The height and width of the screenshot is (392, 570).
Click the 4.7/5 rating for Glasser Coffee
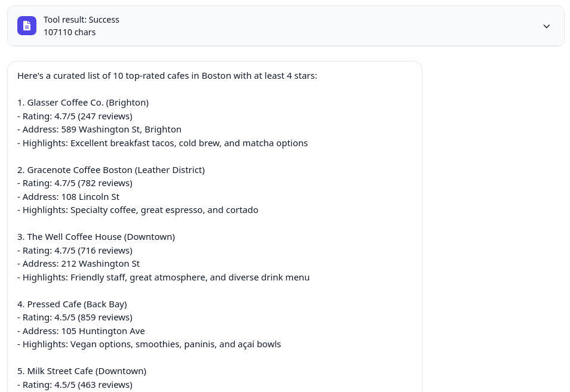pos(75,116)
